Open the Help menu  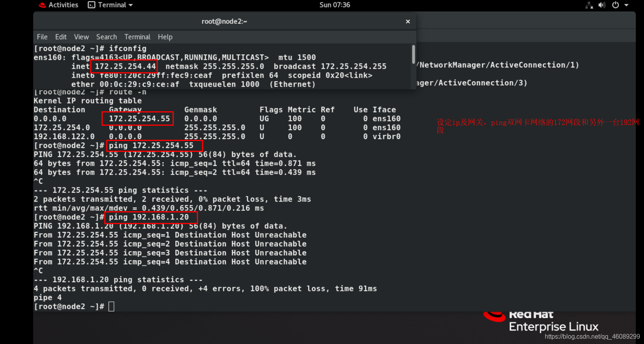(165, 37)
